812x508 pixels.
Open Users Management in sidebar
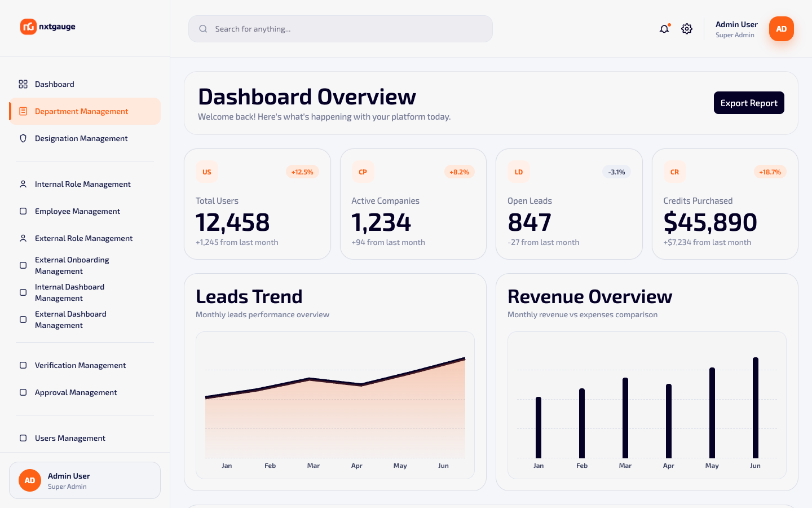(85, 438)
